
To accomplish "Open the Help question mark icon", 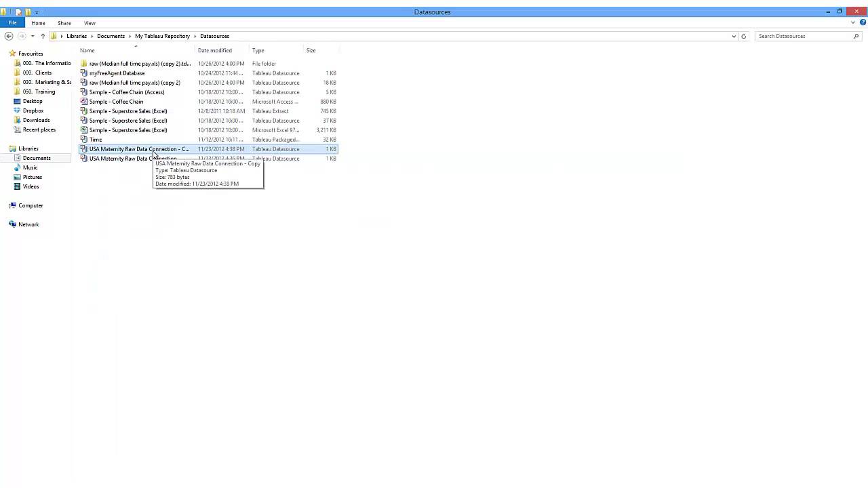I will [x=861, y=23].
